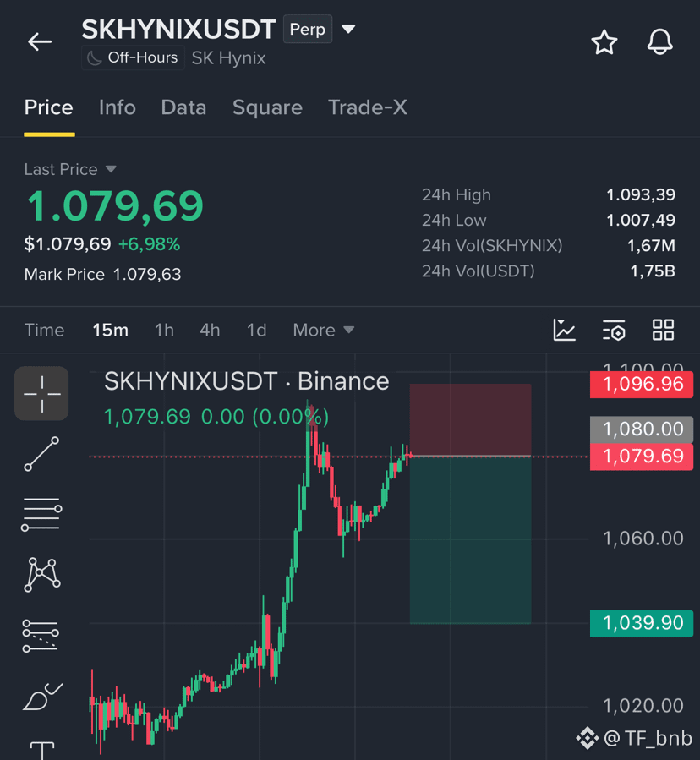Click the green take-profit zone on chart
This screenshot has height=760, width=700.
coord(470,539)
